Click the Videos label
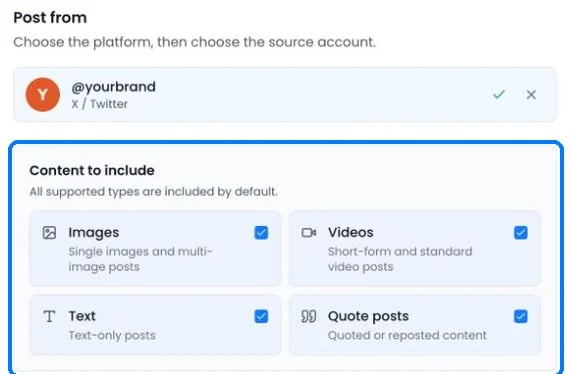Image resolution: width=572 pixels, height=374 pixels. (x=351, y=232)
